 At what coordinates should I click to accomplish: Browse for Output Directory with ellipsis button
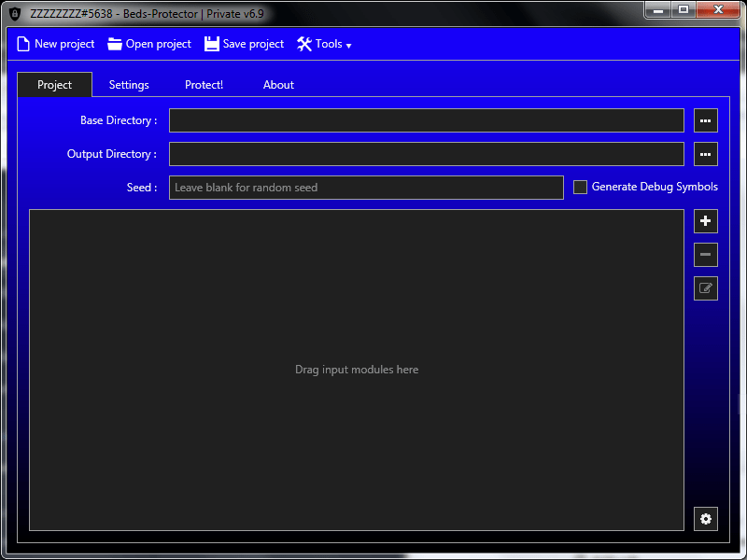tap(706, 154)
